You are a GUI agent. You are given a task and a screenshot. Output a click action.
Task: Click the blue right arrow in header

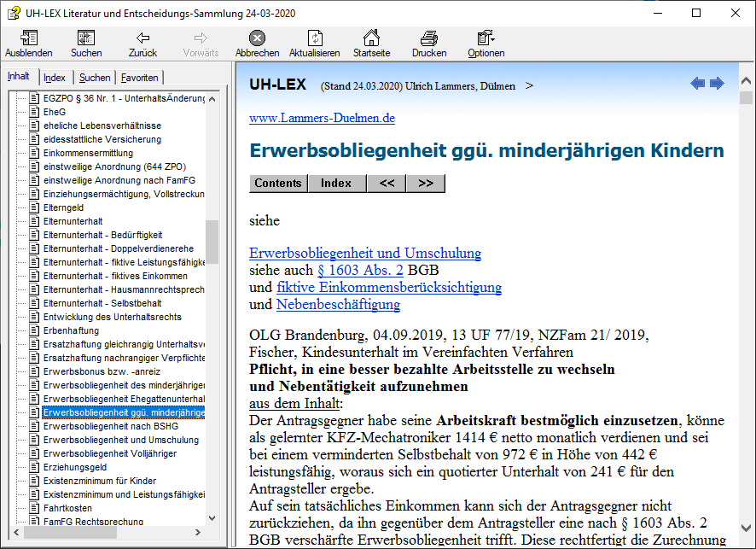tap(717, 84)
